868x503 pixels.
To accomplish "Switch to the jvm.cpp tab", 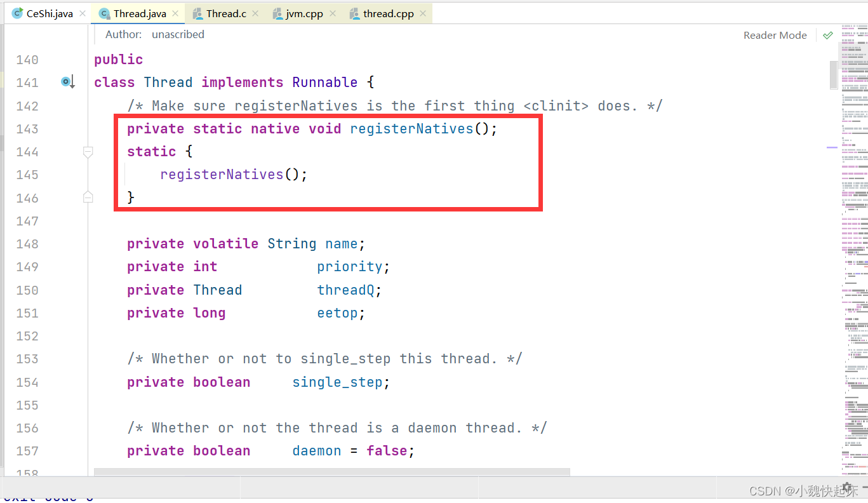I will coord(305,13).
